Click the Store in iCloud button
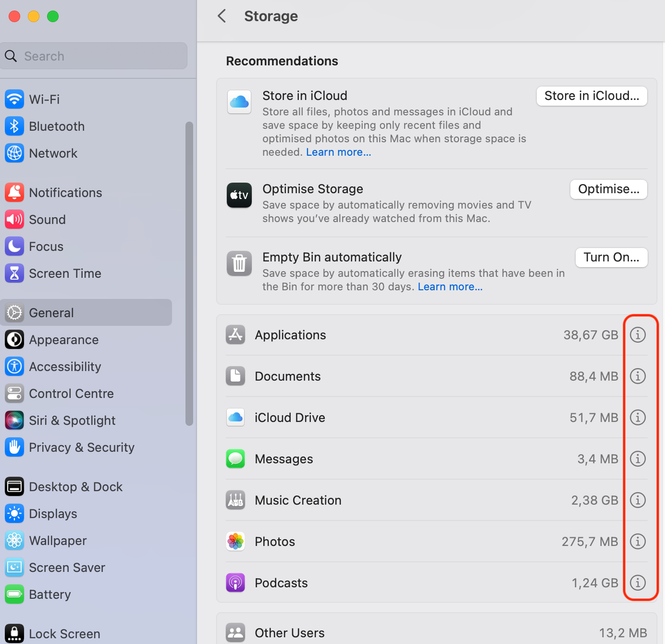This screenshot has height=644, width=665. click(x=591, y=96)
